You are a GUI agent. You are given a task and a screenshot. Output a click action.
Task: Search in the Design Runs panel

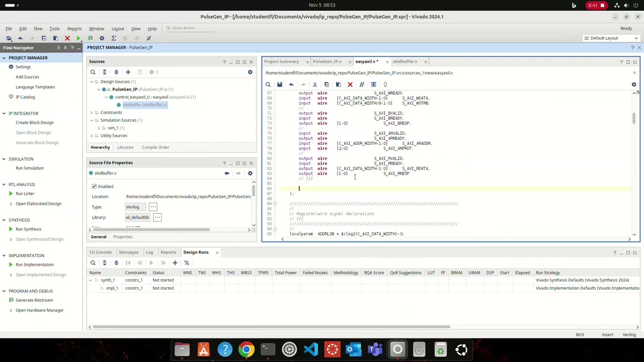pos(93,263)
